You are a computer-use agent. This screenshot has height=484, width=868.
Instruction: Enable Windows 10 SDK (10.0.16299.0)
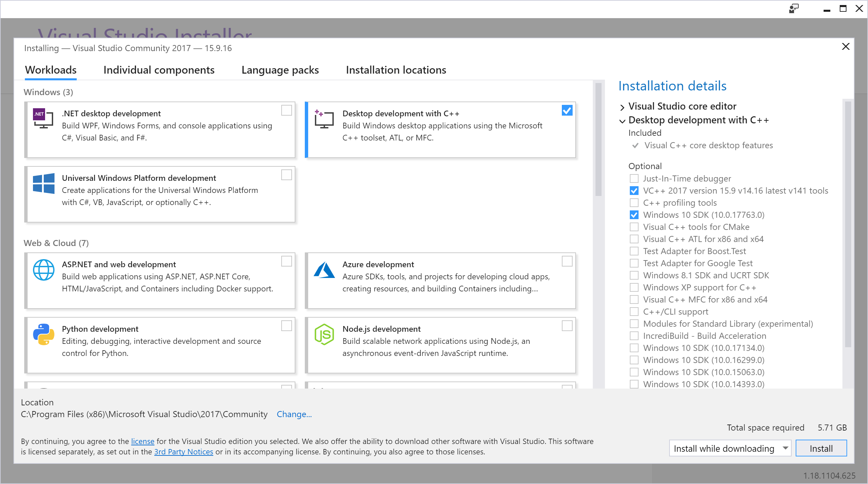(x=634, y=360)
